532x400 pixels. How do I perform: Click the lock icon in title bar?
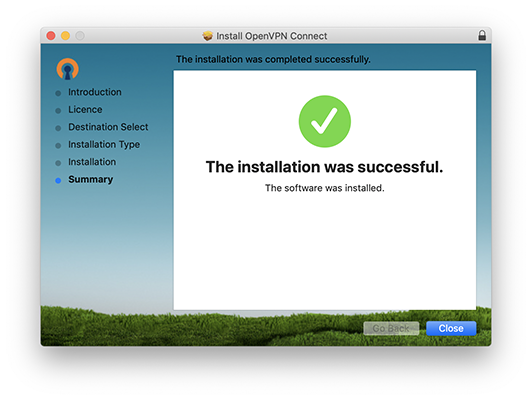[x=482, y=35]
